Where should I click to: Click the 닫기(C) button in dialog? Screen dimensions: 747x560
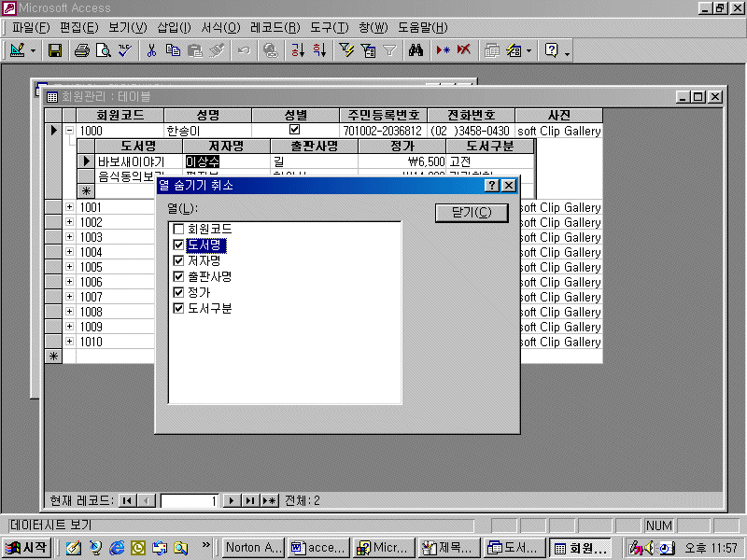472,213
